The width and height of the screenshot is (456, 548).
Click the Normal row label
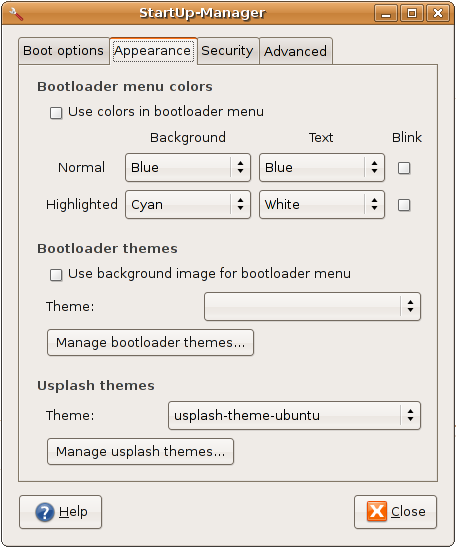tap(81, 167)
